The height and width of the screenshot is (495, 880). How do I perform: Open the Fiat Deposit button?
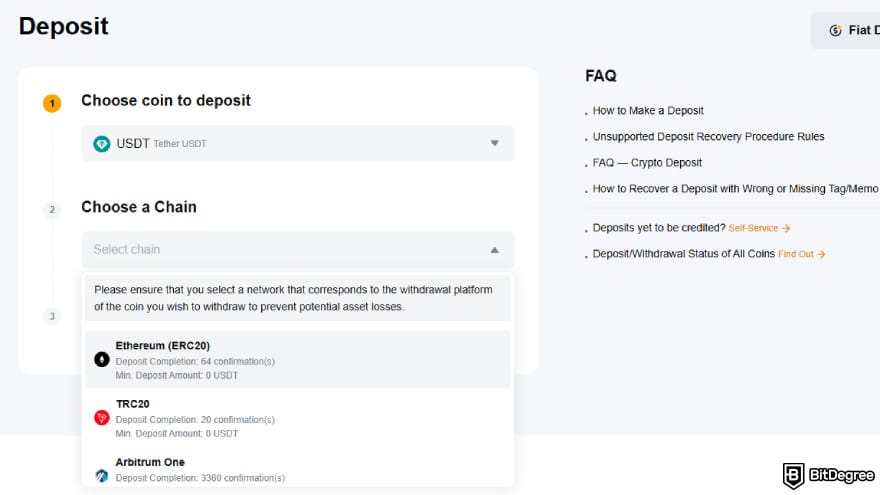(x=845, y=30)
